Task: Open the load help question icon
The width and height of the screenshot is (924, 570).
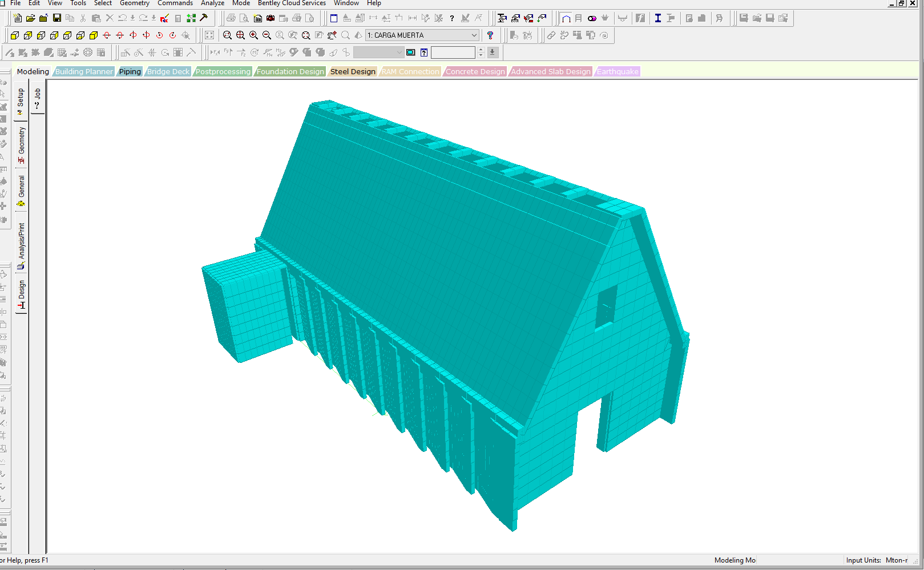Action: pos(490,35)
